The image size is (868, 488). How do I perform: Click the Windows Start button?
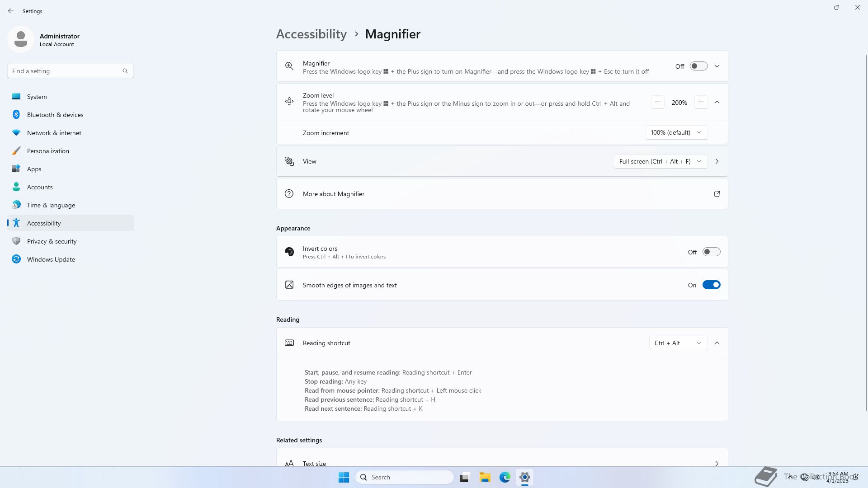(x=344, y=477)
